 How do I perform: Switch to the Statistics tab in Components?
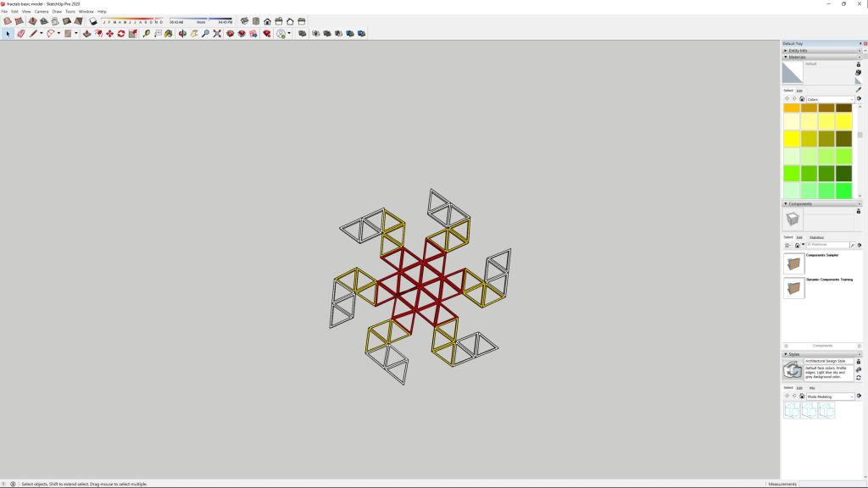pos(816,237)
